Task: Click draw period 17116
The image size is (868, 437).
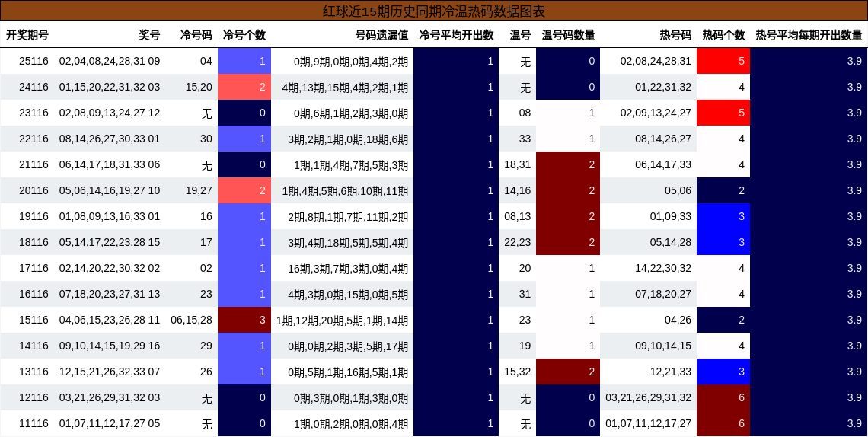Action: click(34, 268)
